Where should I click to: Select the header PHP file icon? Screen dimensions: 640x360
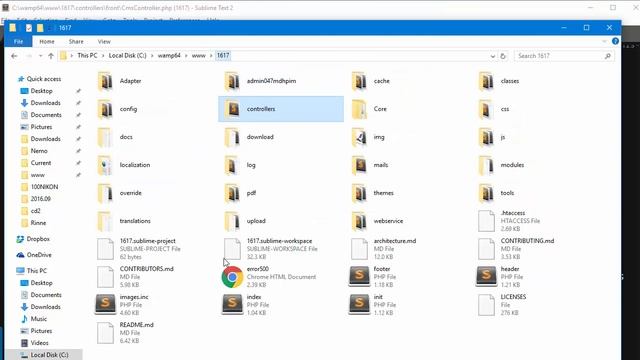coord(486,277)
